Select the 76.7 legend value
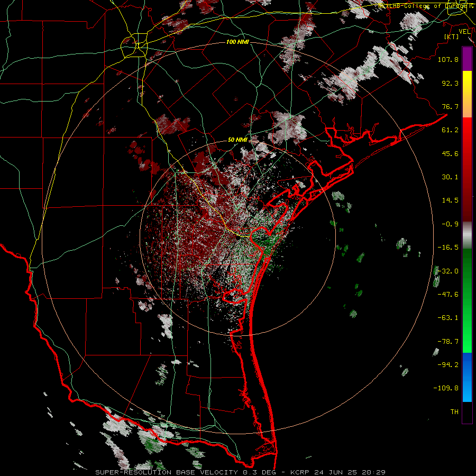Screen dimensions: 476x476 [x=450, y=106]
